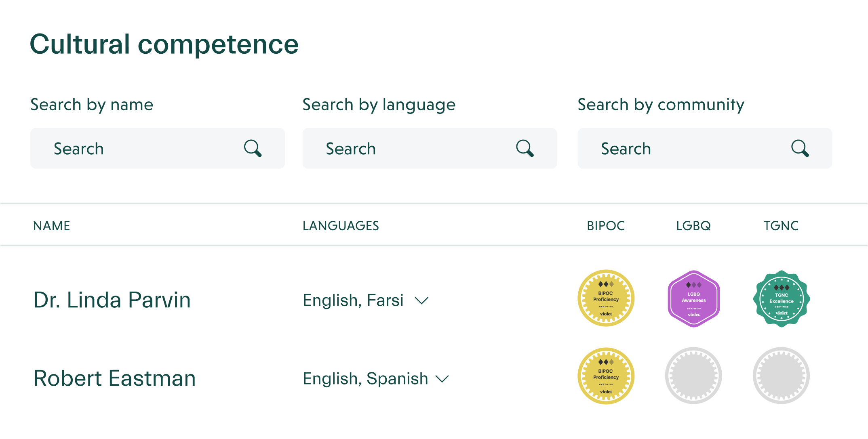Click the magnifier icon in community search
The width and height of the screenshot is (868, 439).
pyautogui.click(x=800, y=148)
